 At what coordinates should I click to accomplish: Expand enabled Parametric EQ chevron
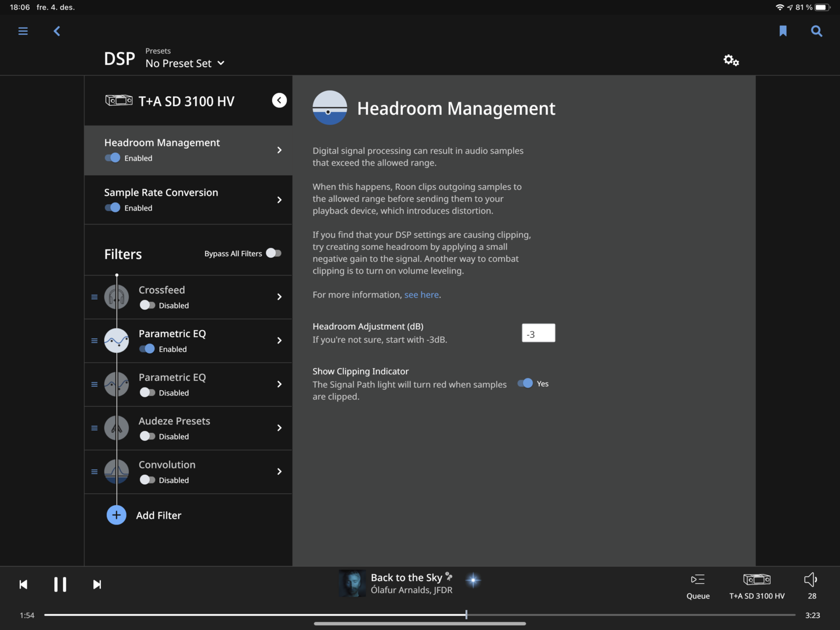point(279,341)
